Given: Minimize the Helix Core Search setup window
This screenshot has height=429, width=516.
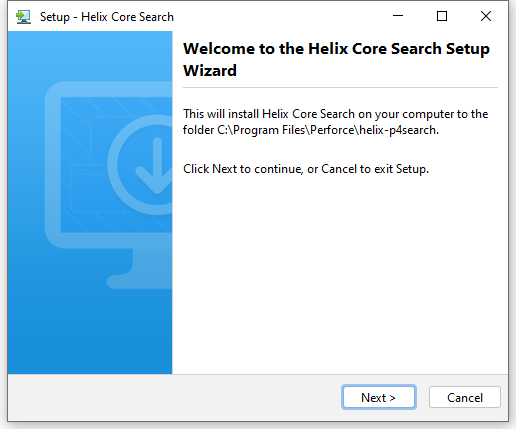Looking at the screenshot, I should tap(398, 16).
